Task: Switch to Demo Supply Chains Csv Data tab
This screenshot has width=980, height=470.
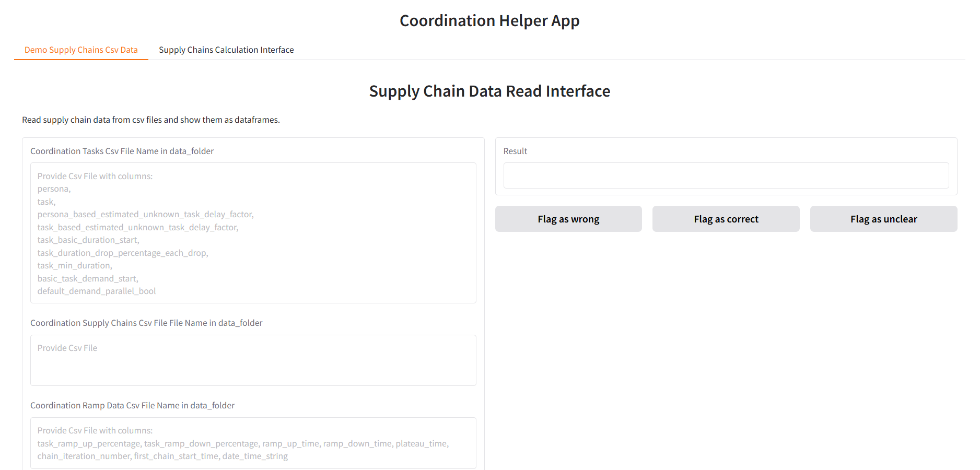Action: click(x=81, y=50)
